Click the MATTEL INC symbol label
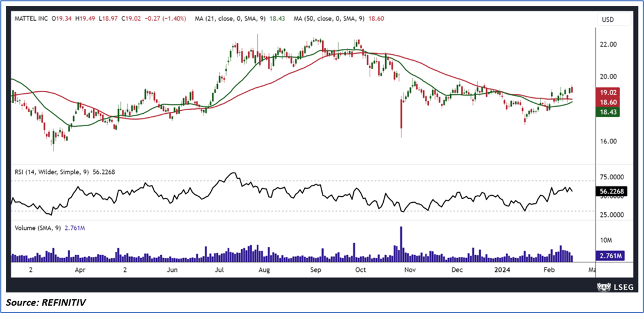Screen dimensions: 644x313 click(x=31, y=18)
